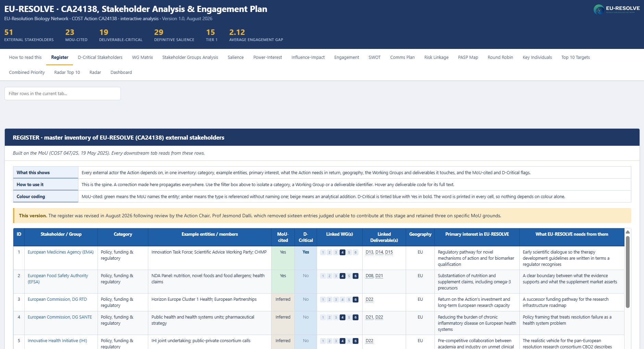The width and height of the screenshot is (644, 349).
Task: Open the Influence-Impact tab
Action: tap(308, 57)
